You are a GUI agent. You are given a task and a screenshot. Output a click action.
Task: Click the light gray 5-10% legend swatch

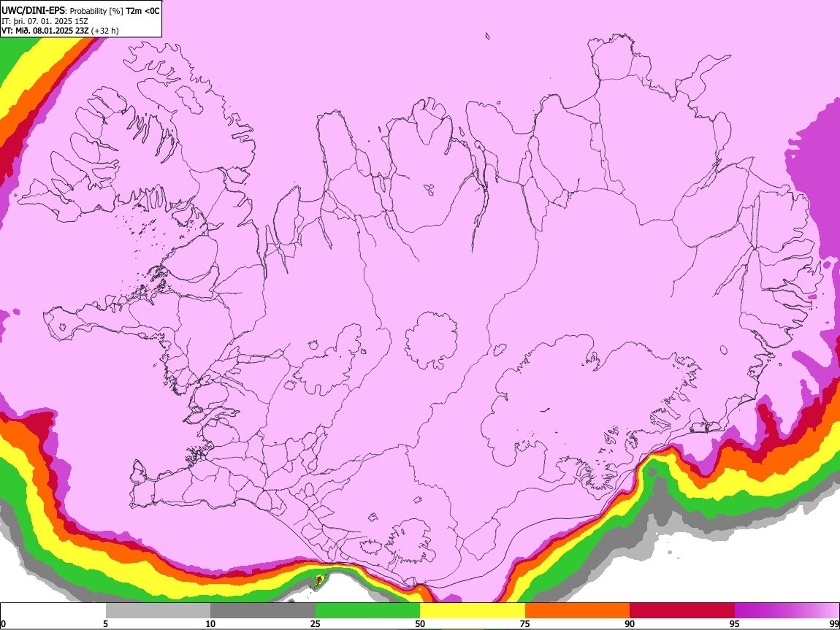pyautogui.click(x=158, y=611)
